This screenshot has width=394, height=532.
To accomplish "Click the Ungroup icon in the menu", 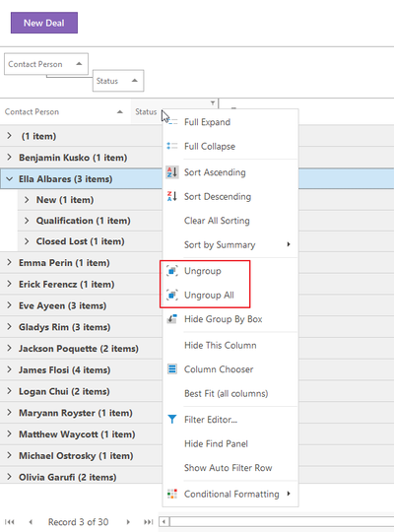I will 172,271.
